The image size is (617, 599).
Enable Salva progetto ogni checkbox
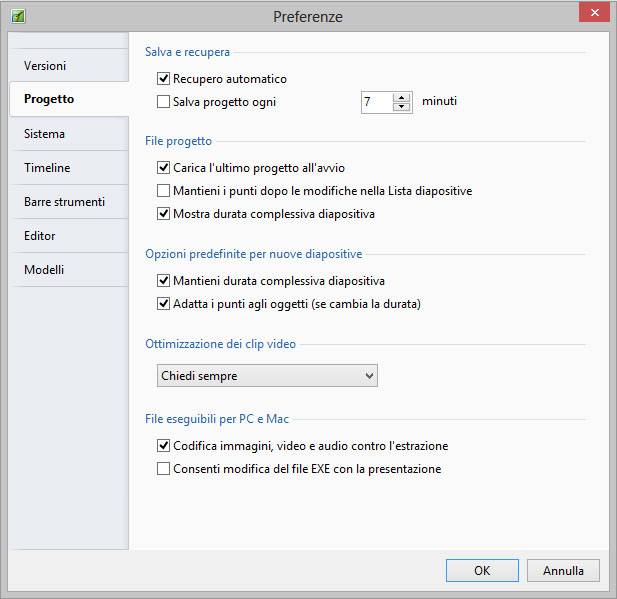[164, 101]
